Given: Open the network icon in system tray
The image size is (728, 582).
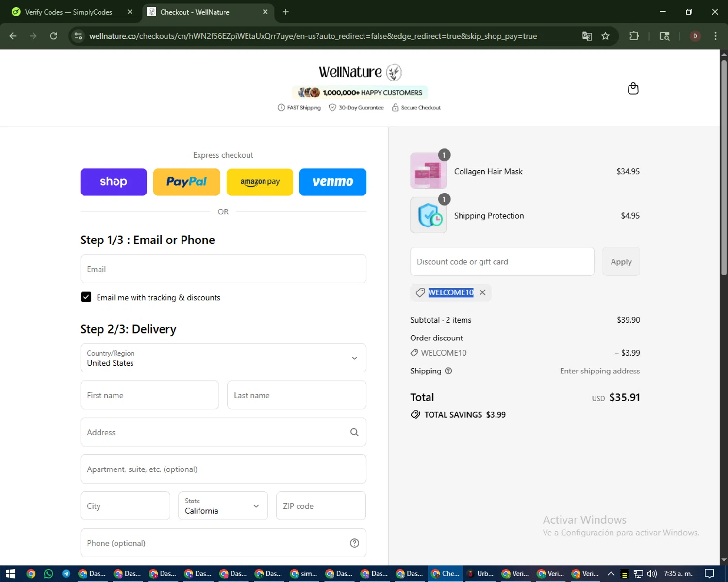Looking at the screenshot, I should click(638, 574).
